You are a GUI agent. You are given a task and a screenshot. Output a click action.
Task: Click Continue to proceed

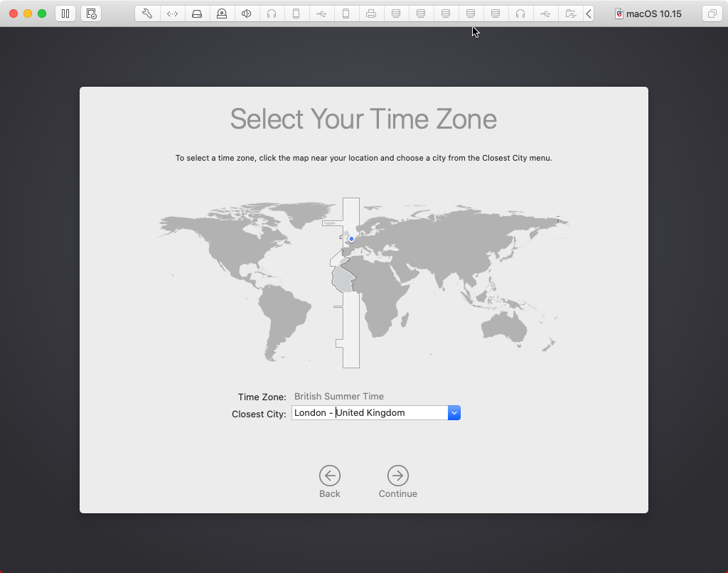point(397,476)
